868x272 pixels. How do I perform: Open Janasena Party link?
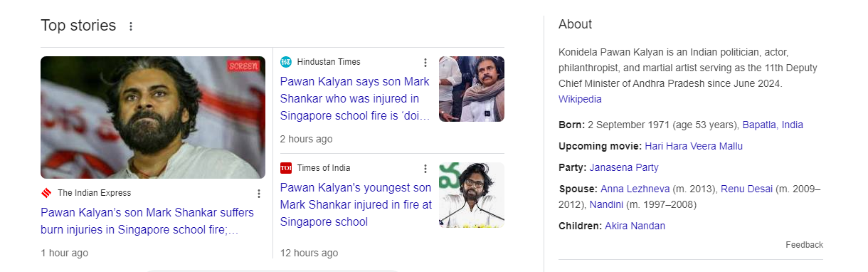[x=624, y=167]
